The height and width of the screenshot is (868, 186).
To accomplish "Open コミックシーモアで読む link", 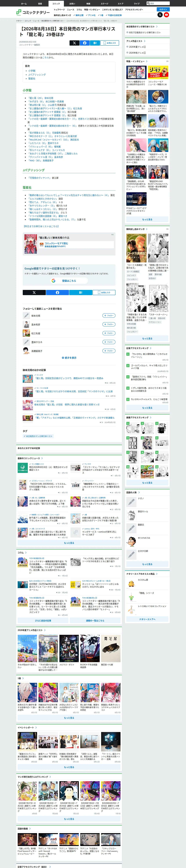I will pos(56,243).
